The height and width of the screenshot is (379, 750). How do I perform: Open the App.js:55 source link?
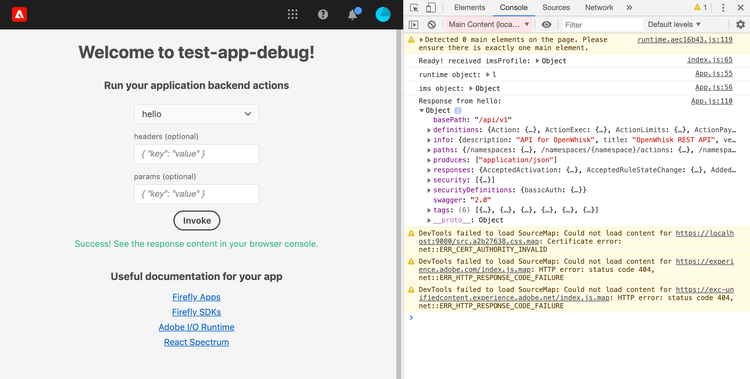pyautogui.click(x=714, y=74)
